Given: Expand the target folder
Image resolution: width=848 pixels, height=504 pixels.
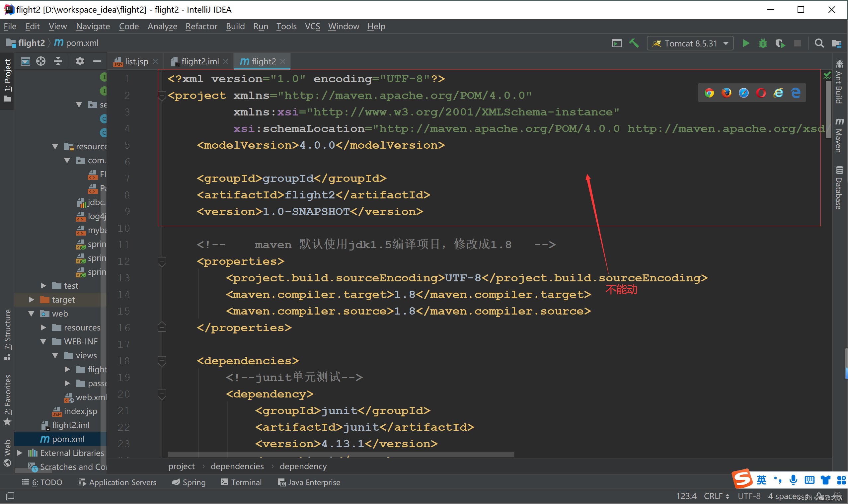Looking at the screenshot, I should tap(31, 300).
